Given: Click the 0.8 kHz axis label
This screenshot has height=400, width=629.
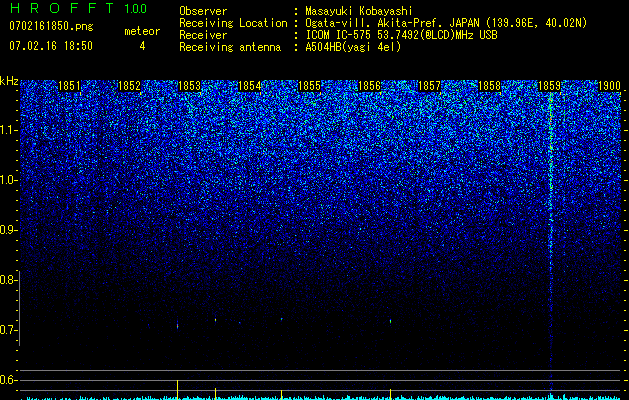Looking at the screenshot, I should pyautogui.click(x=8, y=280).
